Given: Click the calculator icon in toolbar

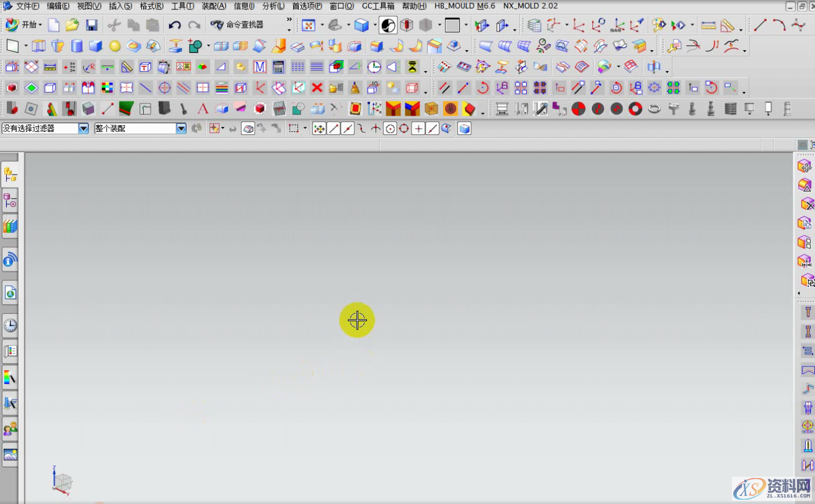Looking at the screenshot, I should pos(278,67).
